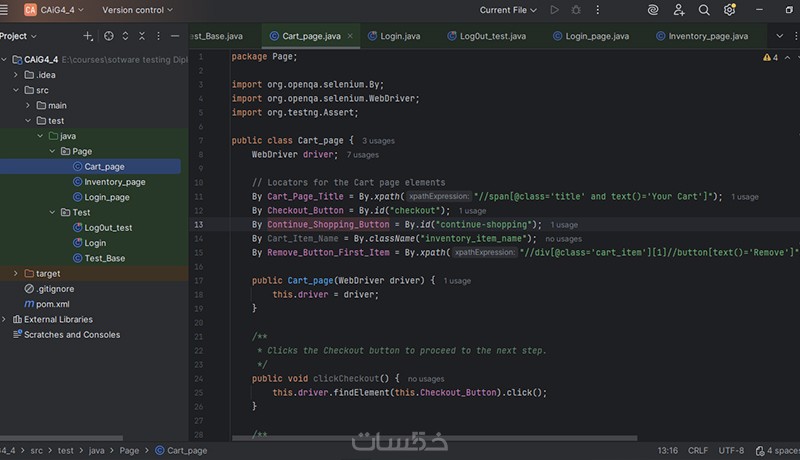Click the editor horizontal scrollbar

434,438
